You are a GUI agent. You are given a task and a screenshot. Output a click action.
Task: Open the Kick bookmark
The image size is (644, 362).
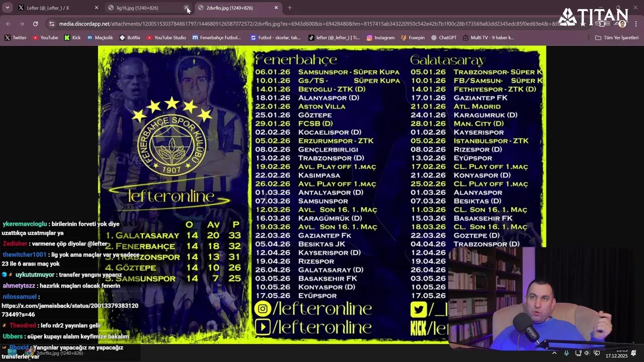point(72,38)
